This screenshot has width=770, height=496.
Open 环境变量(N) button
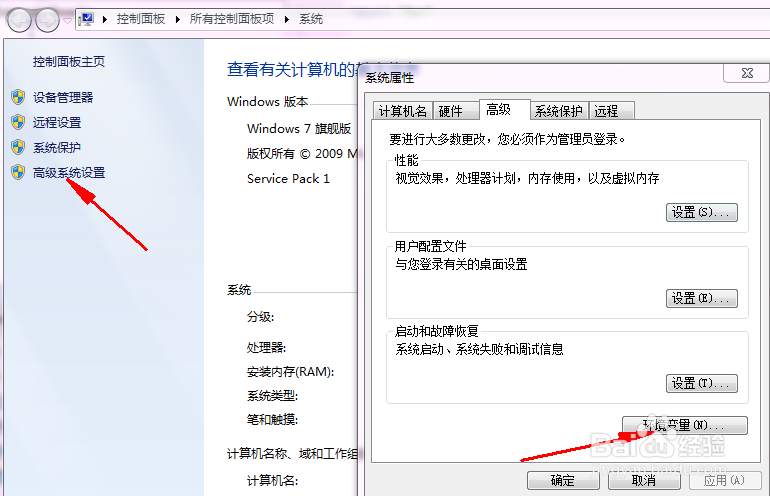coord(685,425)
